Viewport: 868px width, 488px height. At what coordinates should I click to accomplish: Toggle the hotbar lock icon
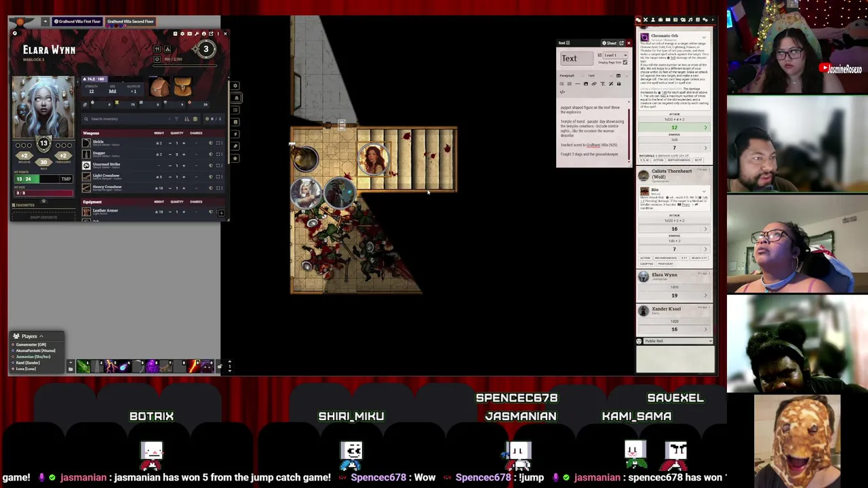(x=219, y=367)
